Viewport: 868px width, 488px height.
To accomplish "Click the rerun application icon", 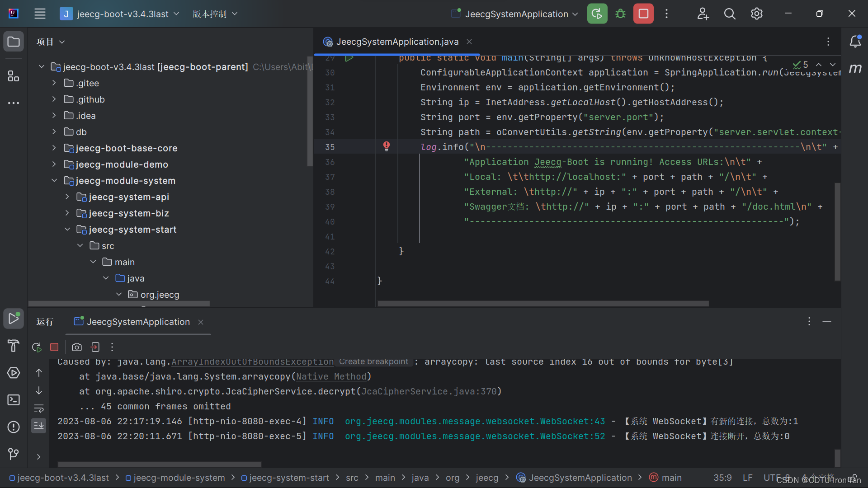I will coord(597,14).
